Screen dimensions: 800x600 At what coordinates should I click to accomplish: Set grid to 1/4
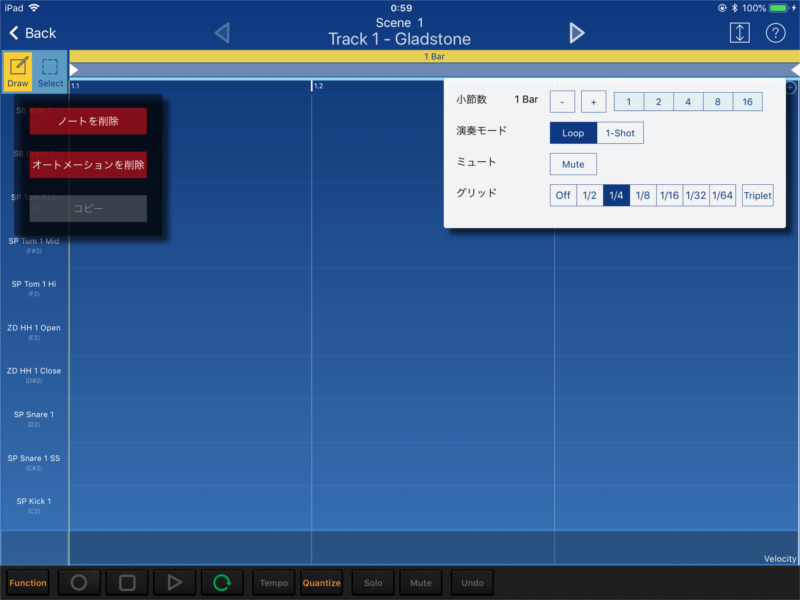(616, 195)
